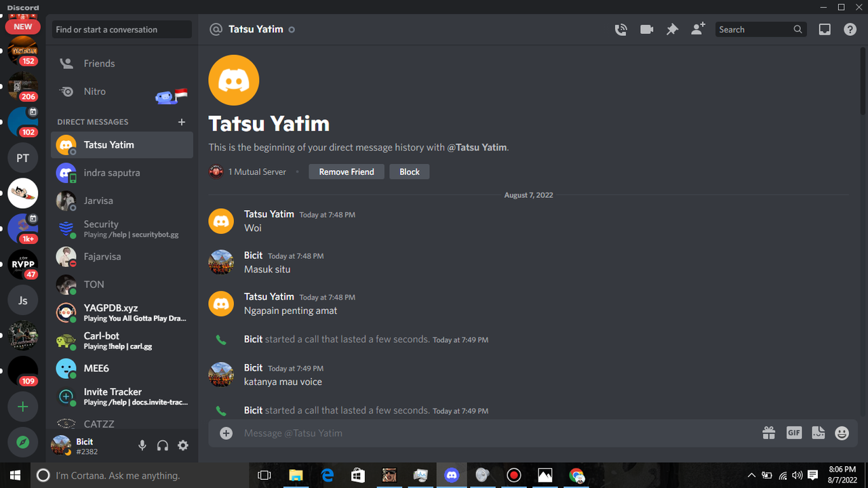The height and width of the screenshot is (488, 868).
Task: Open the GIF picker
Action: pos(794,432)
